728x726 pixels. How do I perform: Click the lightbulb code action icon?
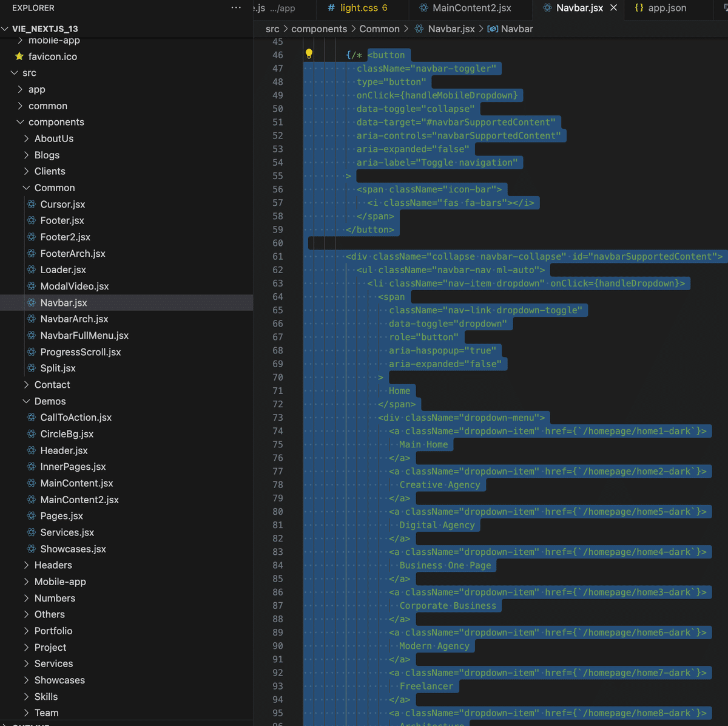pyautogui.click(x=309, y=54)
